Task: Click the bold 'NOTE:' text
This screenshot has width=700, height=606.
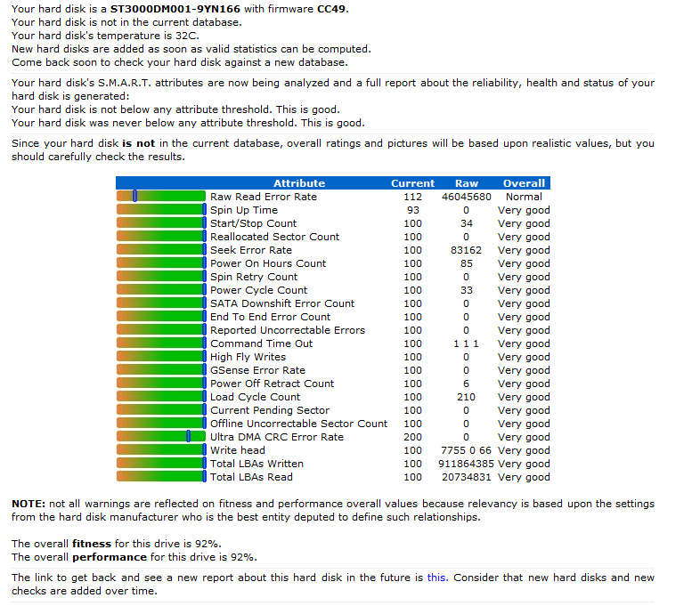Action: click(x=28, y=504)
